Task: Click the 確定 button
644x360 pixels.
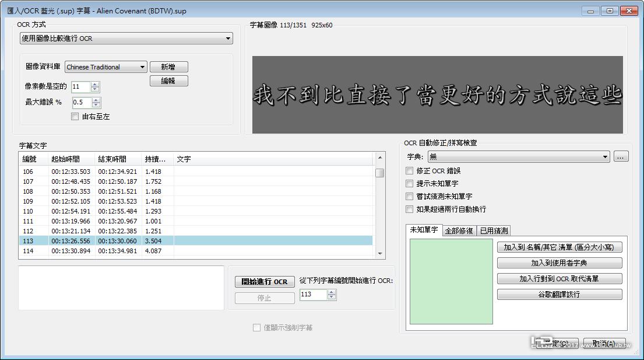Action: (557, 344)
